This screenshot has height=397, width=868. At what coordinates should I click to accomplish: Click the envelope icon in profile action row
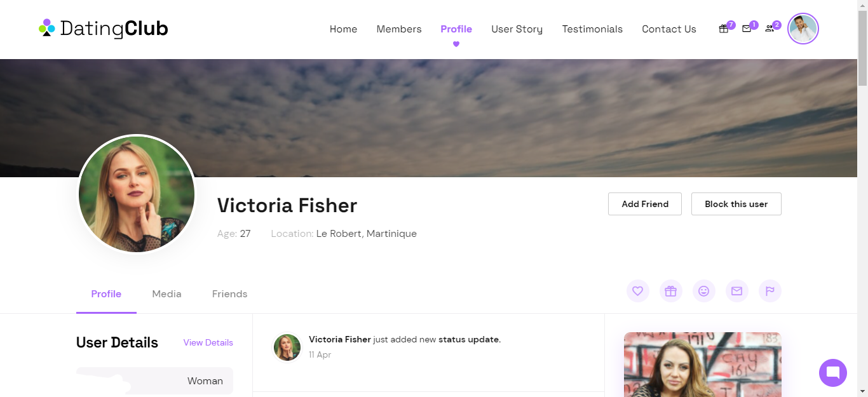pos(736,291)
